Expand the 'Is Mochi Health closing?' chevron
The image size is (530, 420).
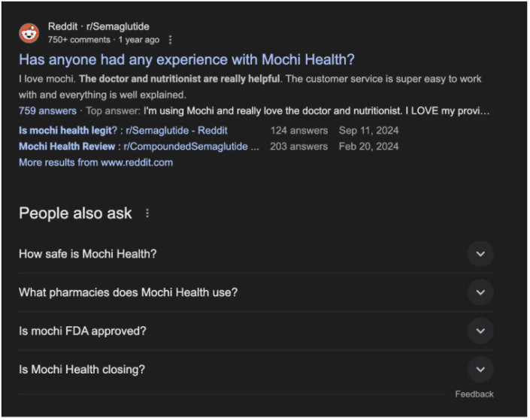480,370
